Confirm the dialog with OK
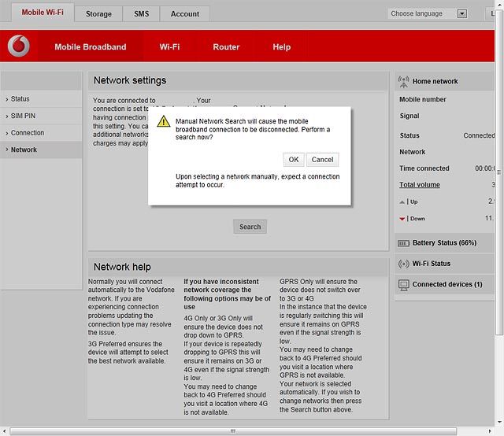504x436 pixels. click(294, 160)
